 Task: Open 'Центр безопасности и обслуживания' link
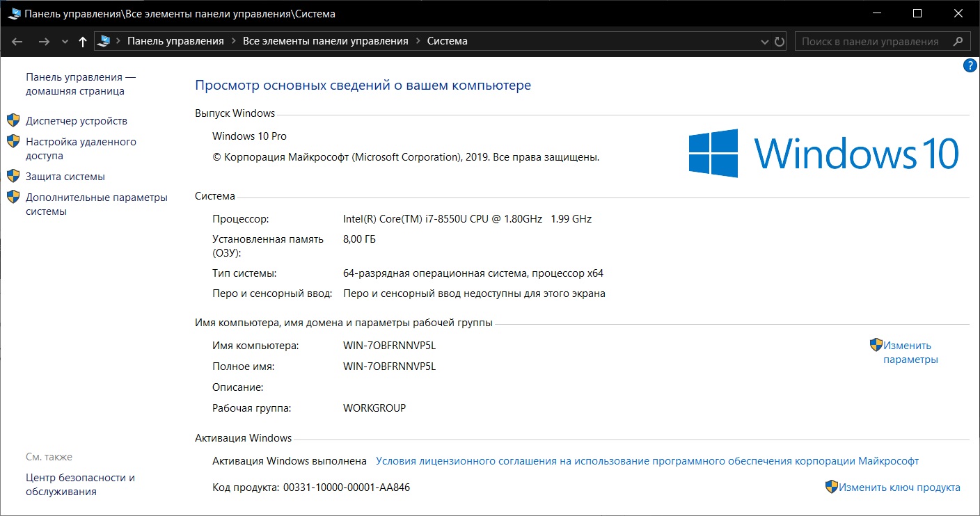(80, 485)
